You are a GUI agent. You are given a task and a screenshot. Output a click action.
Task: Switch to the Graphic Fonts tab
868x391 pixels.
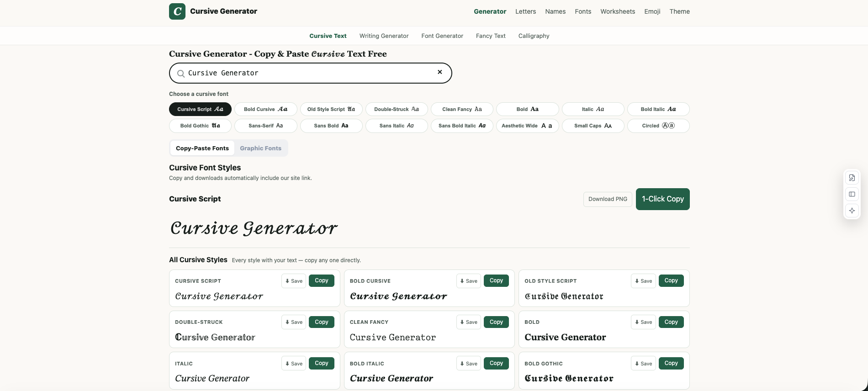click(260, 148)
